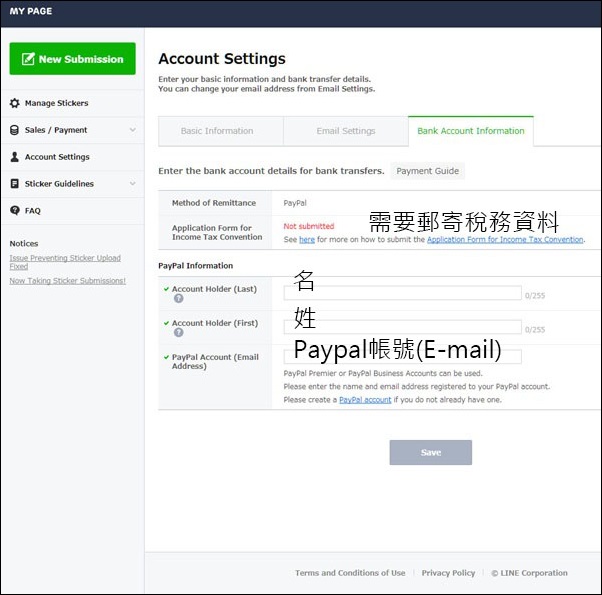Image resolution: width=602 pixels, height=595 pixels.
Task: Click help icon under Account Holder (First)
Action: tap(178, 333)
